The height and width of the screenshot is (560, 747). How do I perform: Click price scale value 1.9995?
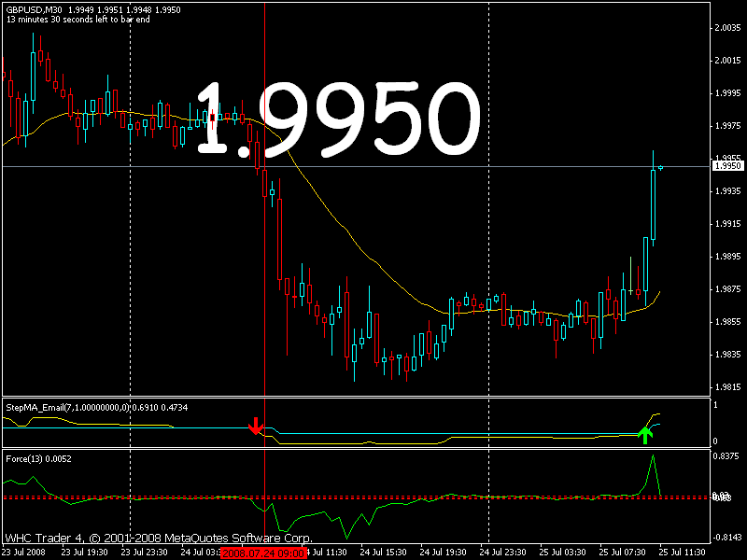[x=728, y=92]
